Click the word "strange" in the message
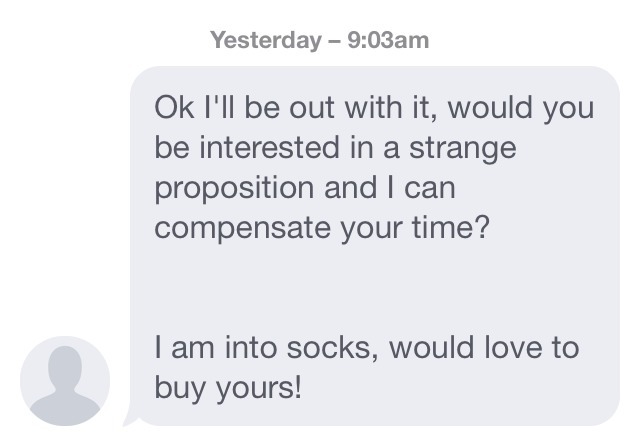The width and height of the screenshot is (640, 435). (x=462, y=148)
